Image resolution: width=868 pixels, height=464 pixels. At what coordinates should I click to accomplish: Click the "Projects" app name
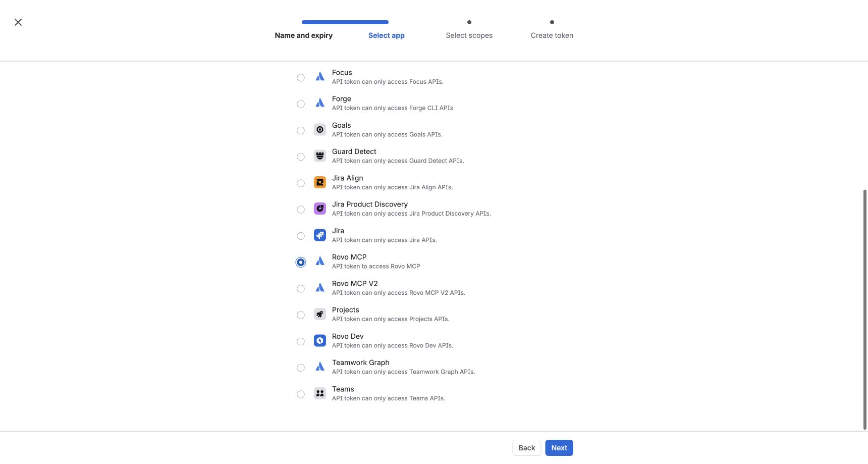(346, 310)
